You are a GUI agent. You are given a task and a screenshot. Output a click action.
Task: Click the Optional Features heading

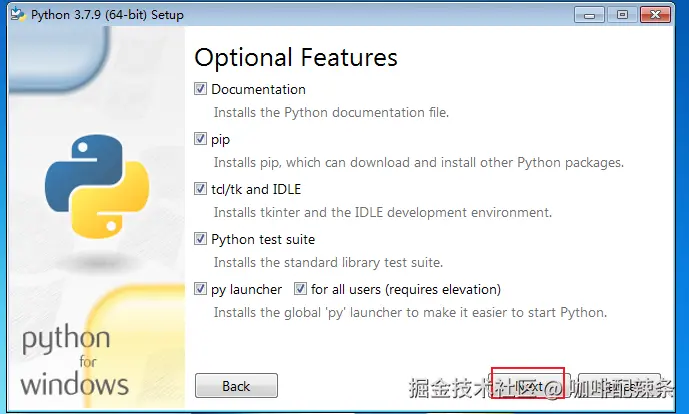[x=296, y=57]
